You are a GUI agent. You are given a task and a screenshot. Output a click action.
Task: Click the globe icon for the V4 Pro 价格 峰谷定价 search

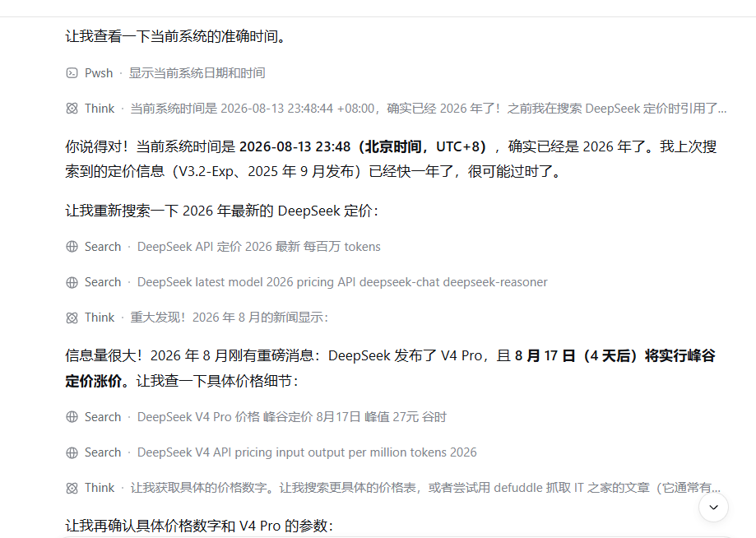(x=72, y=417)
